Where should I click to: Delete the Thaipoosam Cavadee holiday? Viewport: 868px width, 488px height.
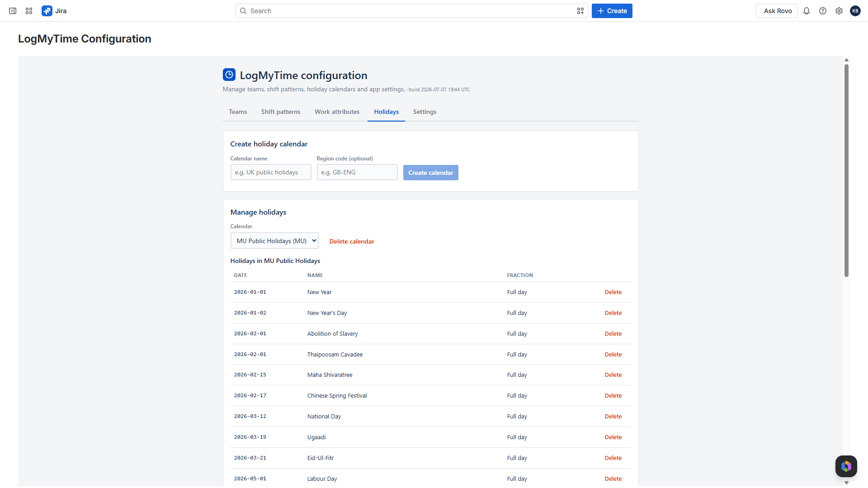613,355
